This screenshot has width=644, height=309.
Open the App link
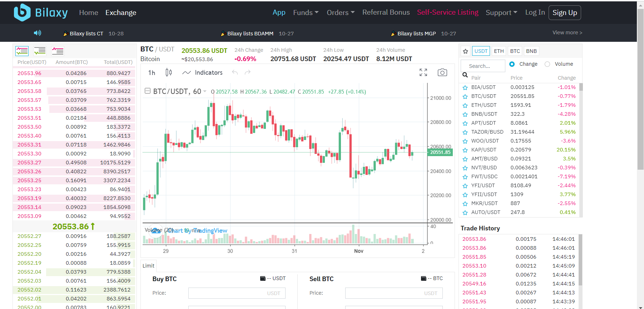279,13
